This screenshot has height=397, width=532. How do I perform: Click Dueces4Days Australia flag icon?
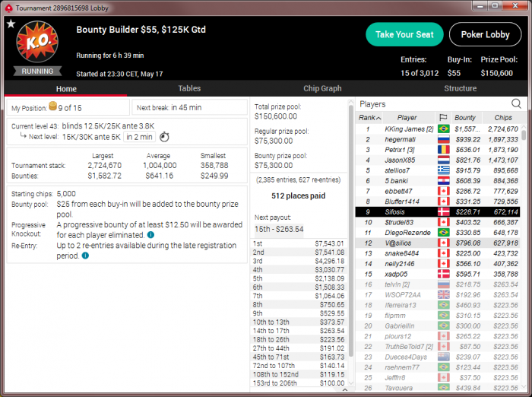coord(443,357)
